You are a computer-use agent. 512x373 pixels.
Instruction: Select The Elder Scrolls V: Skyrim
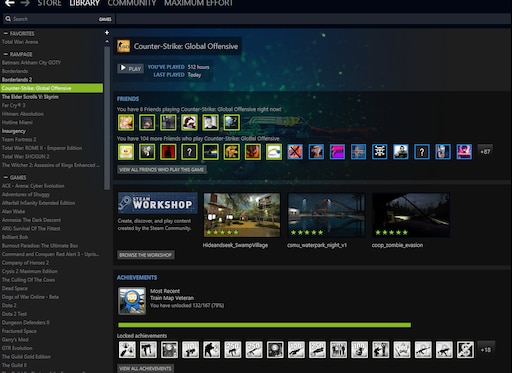click(30, 97)
